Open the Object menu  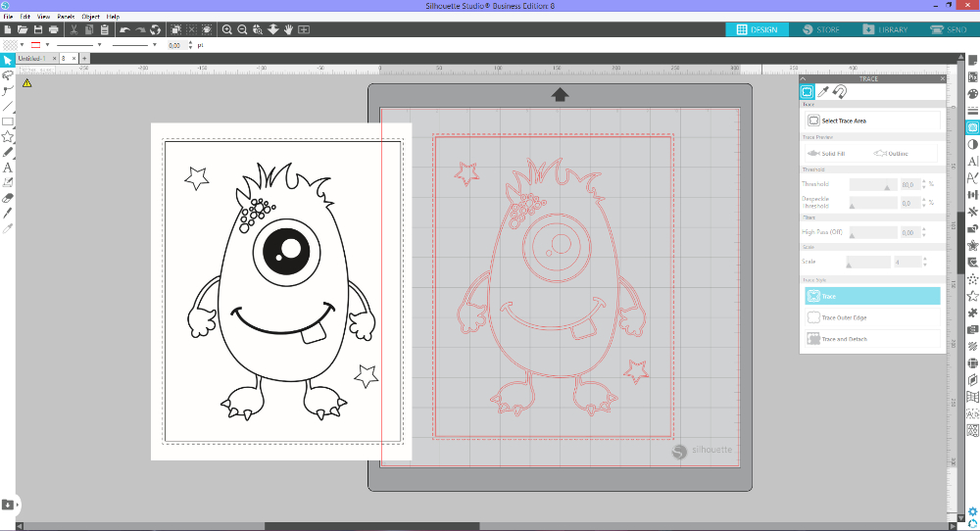90,17
